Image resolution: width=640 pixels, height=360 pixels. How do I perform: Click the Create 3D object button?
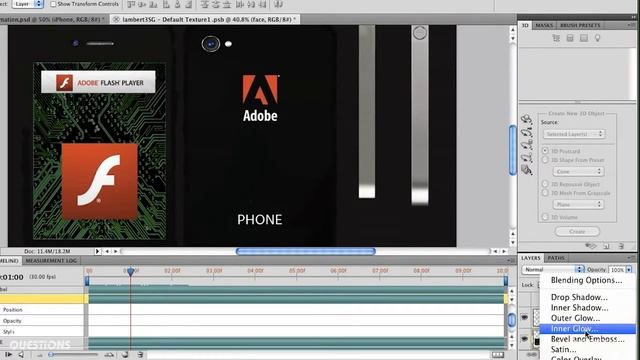click(577, 231)
